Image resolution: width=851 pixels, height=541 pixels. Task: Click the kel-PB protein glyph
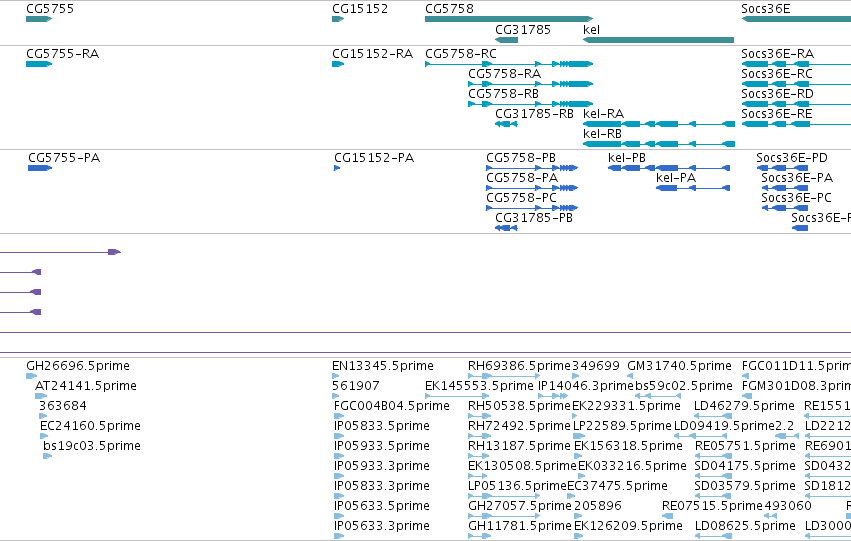point(669,168)
